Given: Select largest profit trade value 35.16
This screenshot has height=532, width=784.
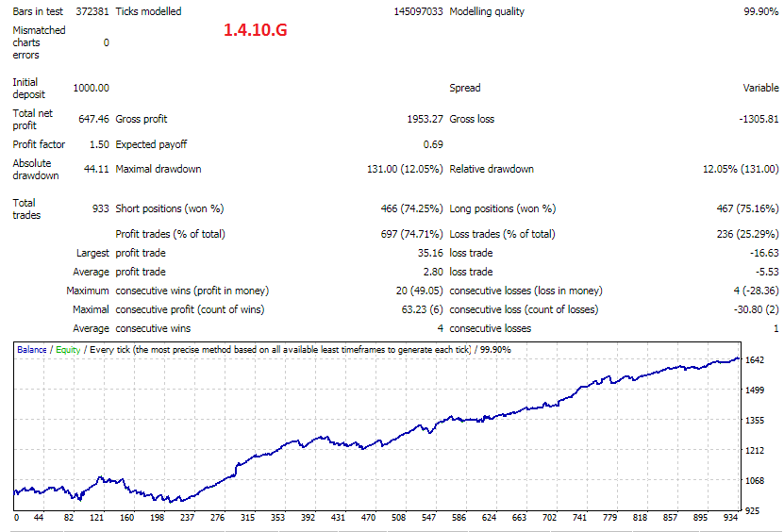Looking at the screenshot, I should (430, 253).
